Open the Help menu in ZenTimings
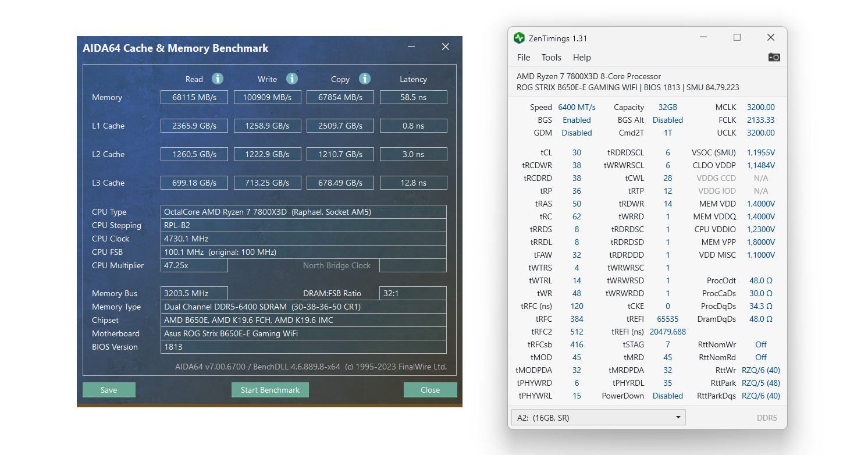The image size is (868, 455). [x=582, y=57]
